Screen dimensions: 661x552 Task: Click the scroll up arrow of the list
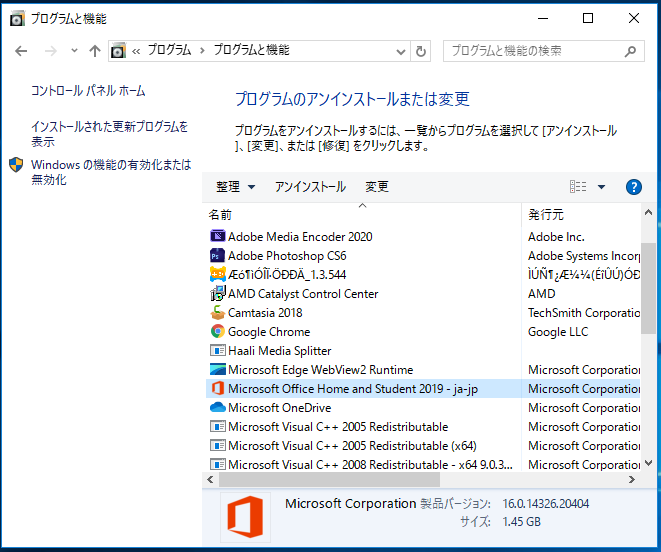coord(648,213)
